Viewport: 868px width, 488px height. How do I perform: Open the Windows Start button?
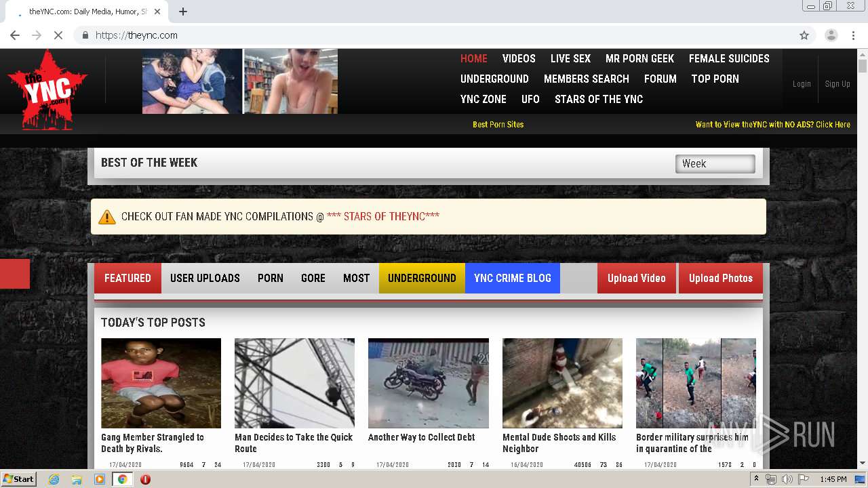pos(19,479)
